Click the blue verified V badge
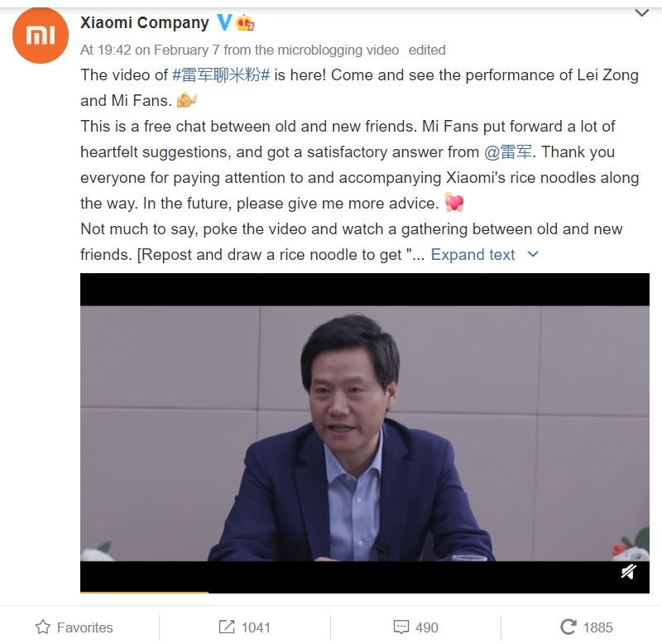Screen dimensions: 662x644 (224, 22)
